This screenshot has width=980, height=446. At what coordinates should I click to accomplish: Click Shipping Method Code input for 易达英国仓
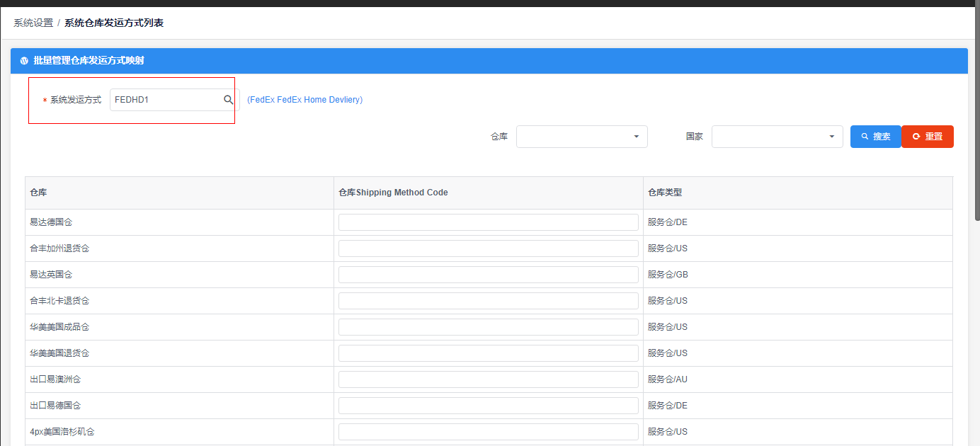pos(489,275)
